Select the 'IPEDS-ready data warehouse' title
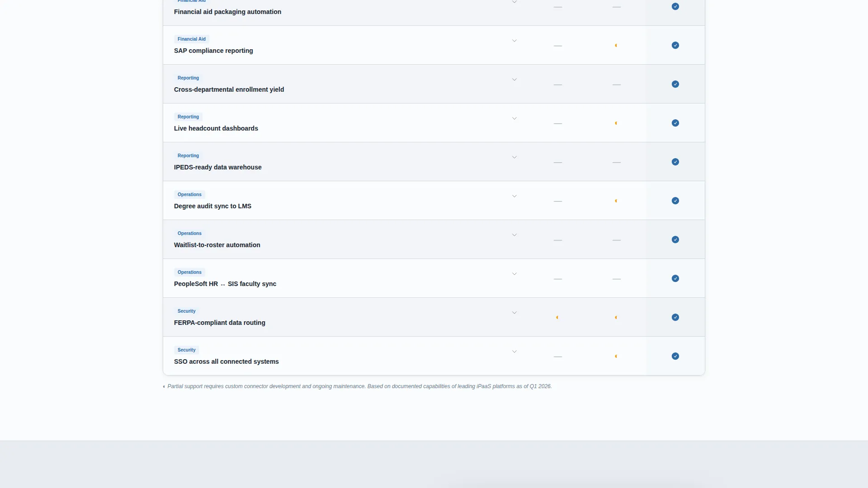The height and width of the screenshot is (488, 868). tap(218, 167)
